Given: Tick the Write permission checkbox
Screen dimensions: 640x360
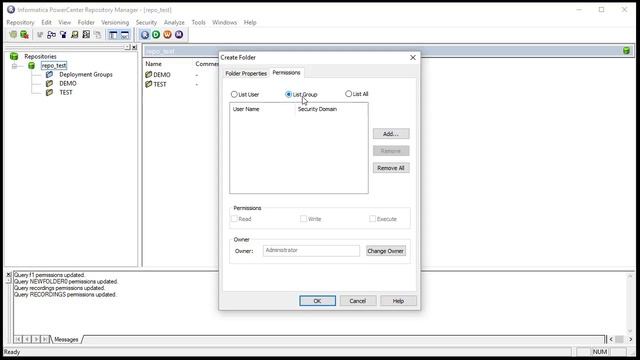Looking at the screenshot, I should 303,219.
